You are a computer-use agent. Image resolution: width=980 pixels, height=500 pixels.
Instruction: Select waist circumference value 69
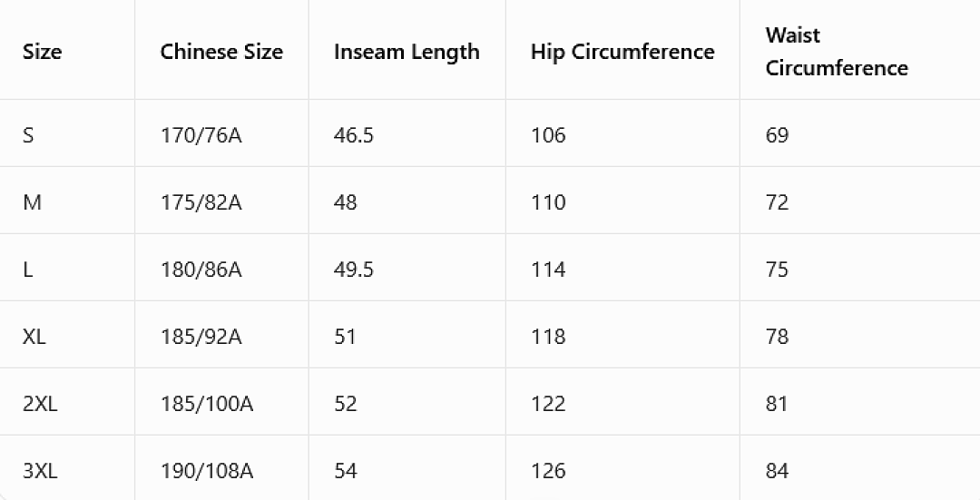pos(777,135)
